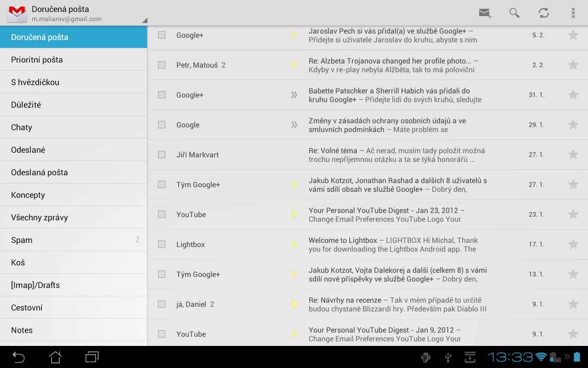The width and height of the screenshot is (588, 368).
Task: Show Všechny zprávy all mail
Action: (73, 218)
